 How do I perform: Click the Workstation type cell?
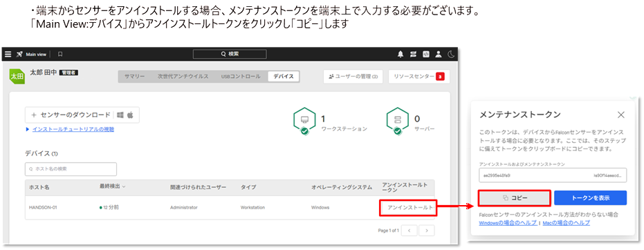tap(252, 207)
